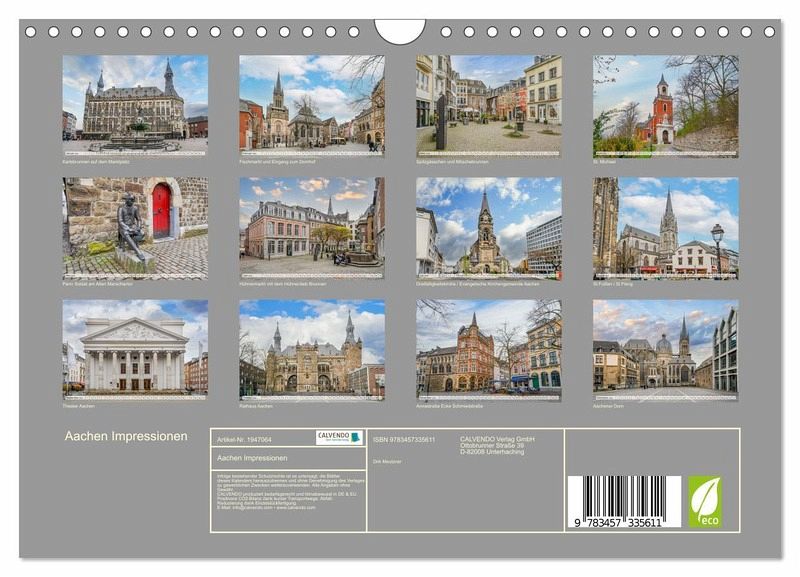Click the 'Rathaus Aachen' caption

256,407
